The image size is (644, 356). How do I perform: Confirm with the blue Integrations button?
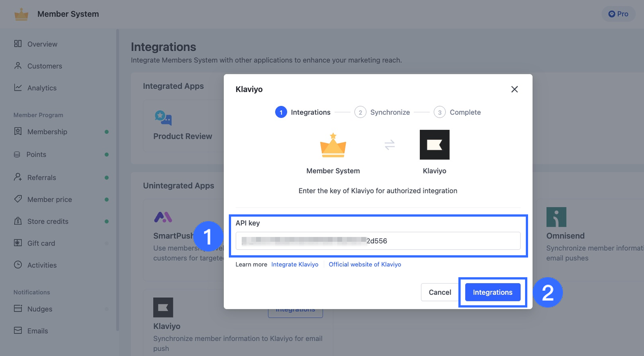click(492, 292)
